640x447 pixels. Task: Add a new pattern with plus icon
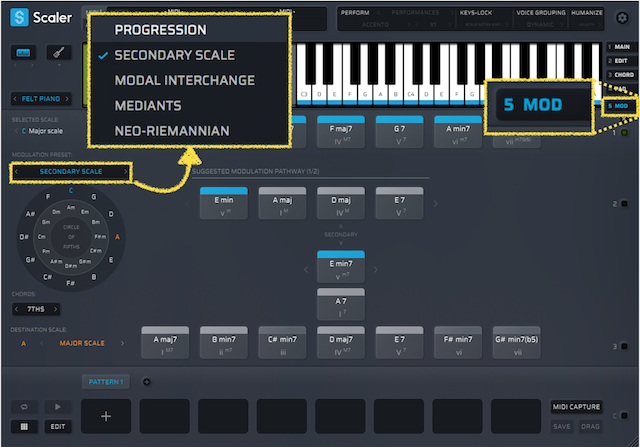(x=147, y=382)
